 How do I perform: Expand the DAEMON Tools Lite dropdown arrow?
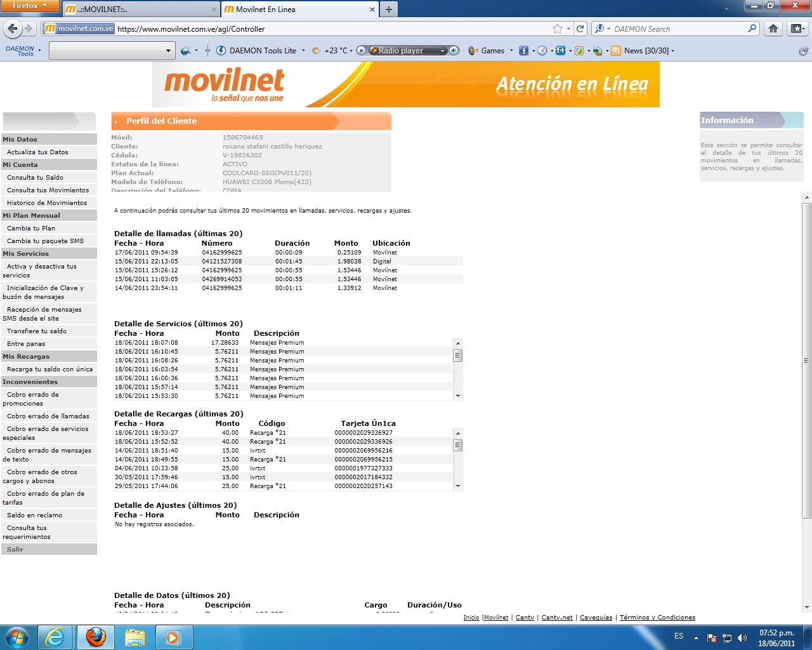(x=303, y=51)
